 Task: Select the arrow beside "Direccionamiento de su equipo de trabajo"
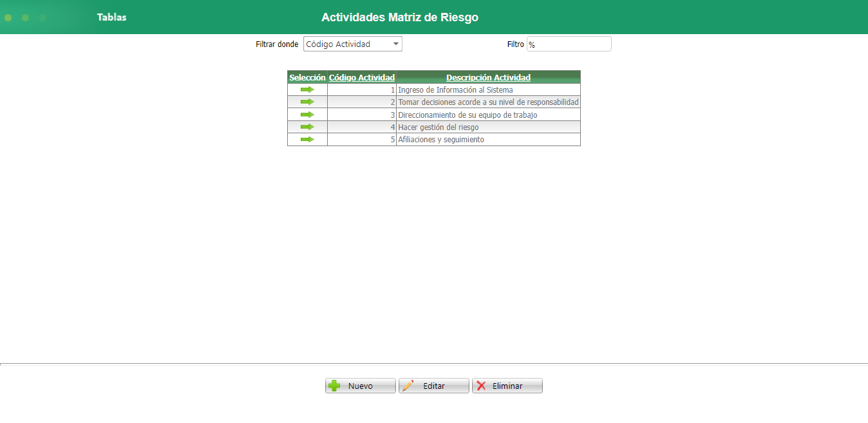click(x=307, y=114)
